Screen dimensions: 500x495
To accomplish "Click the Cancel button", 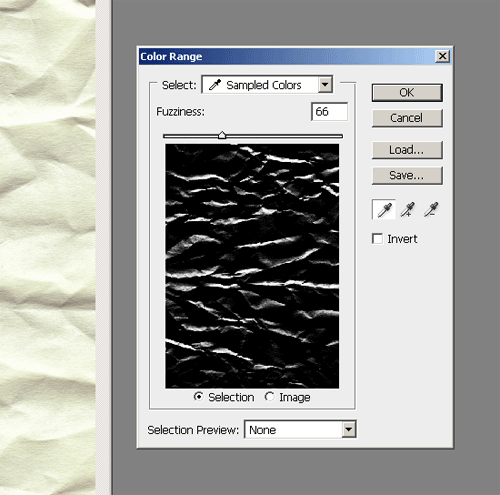I will 407,118.
